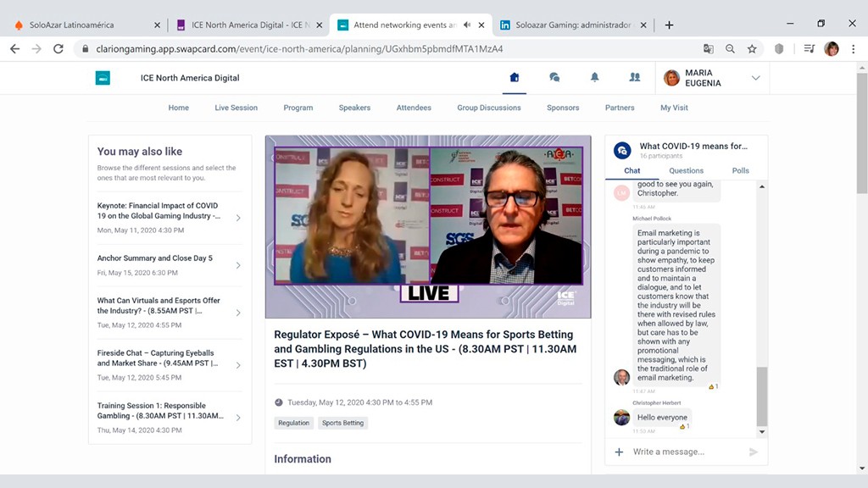Screen dimensions: 868x488
Task: Click the chat panel scrollbar thumb
Action: [762, 396]
